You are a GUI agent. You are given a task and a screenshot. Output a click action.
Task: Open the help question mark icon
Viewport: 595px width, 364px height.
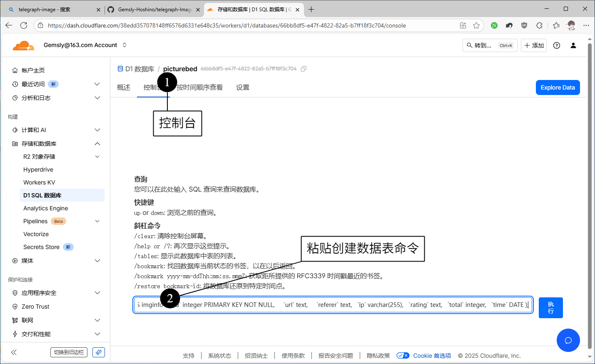(x=556, y=45)
